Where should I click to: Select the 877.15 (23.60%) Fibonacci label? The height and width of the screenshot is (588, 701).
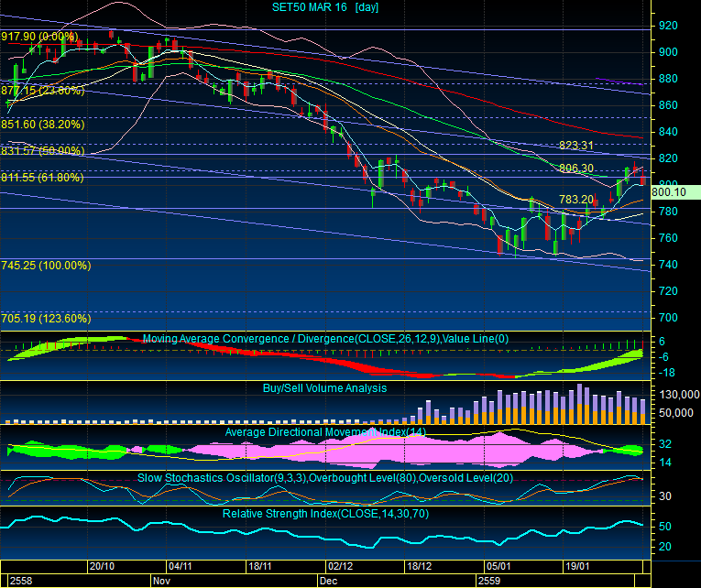coord(42,91)
